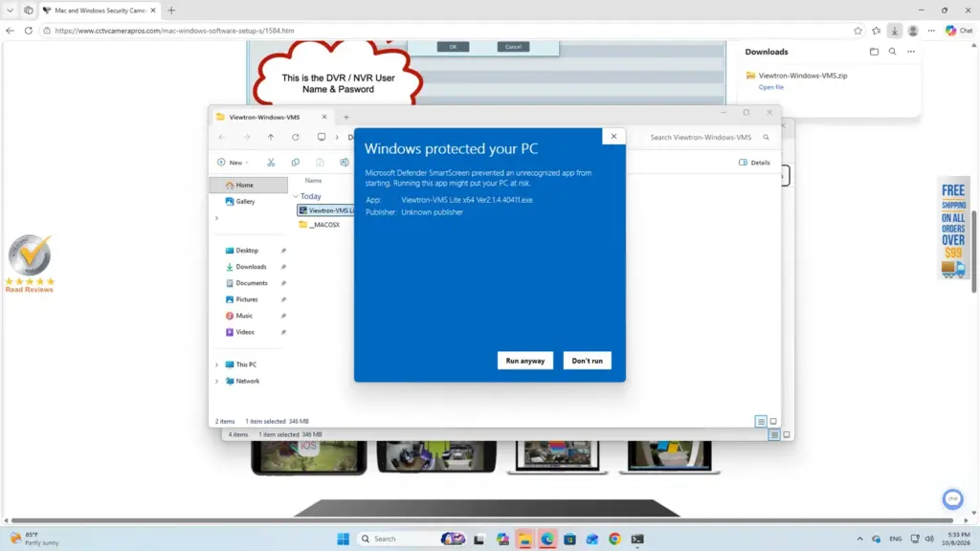
Task: Add page to favorites with the star icon
Action: pos(857,31)
